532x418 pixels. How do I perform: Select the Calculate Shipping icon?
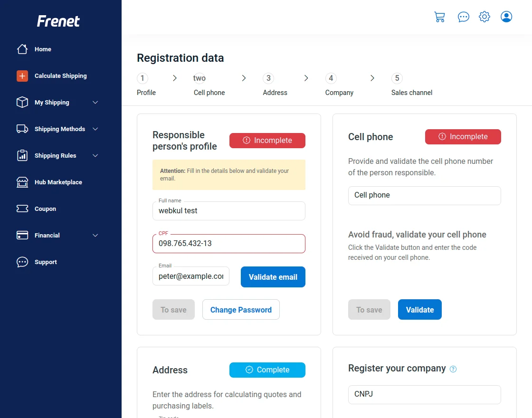(22, 76)
